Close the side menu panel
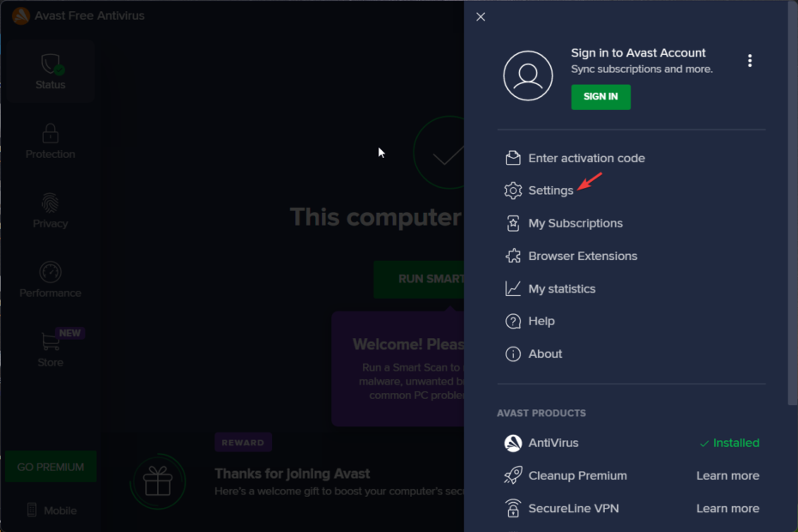This screenshot has height=532, width=798. 481,17
